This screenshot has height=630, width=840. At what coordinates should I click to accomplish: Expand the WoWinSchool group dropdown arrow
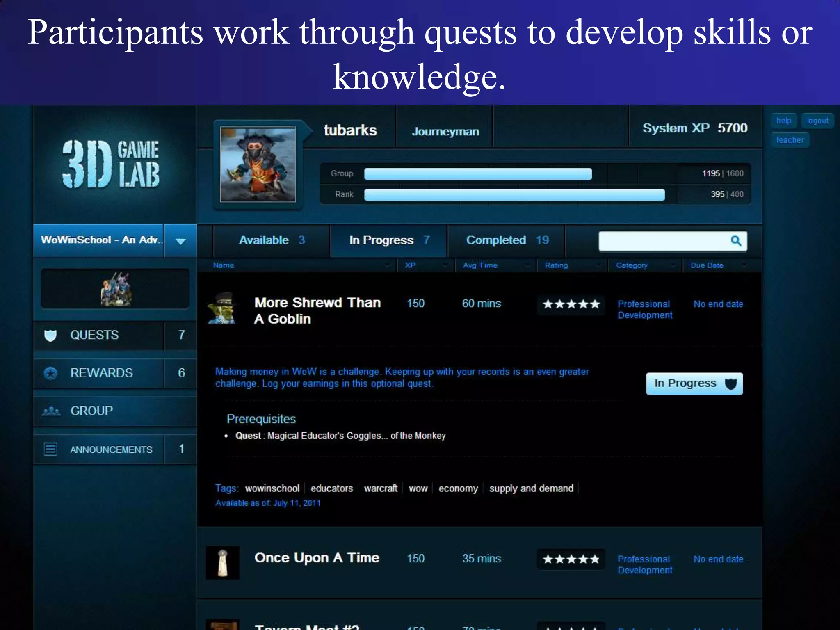coord(180,241)
